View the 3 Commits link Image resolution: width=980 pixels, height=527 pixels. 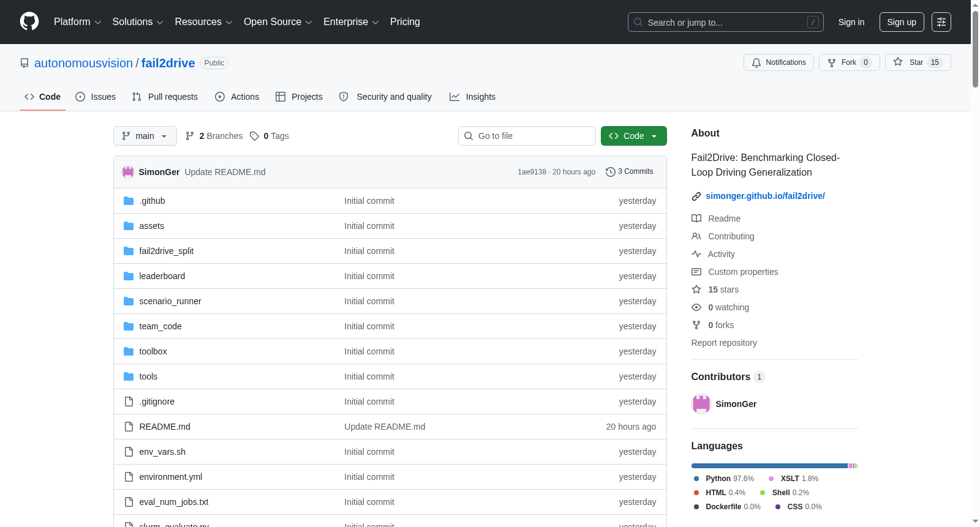tap(629, 172)
